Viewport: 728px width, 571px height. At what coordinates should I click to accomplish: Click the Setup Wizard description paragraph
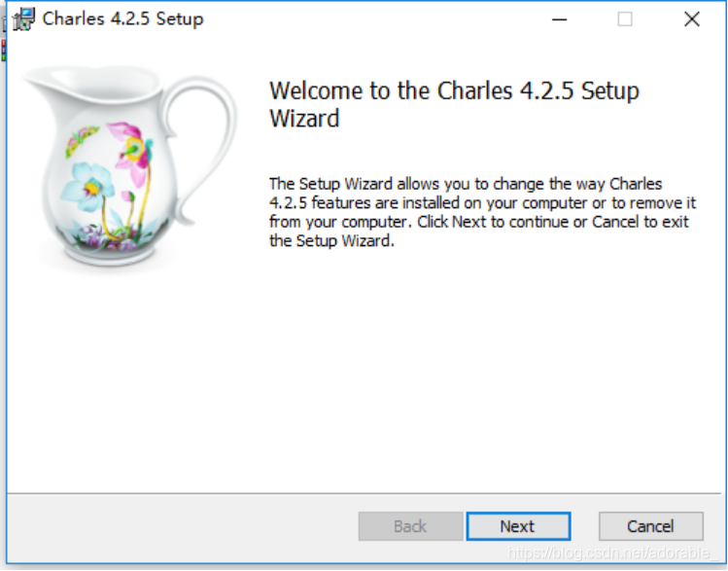(x=482, y=212)
